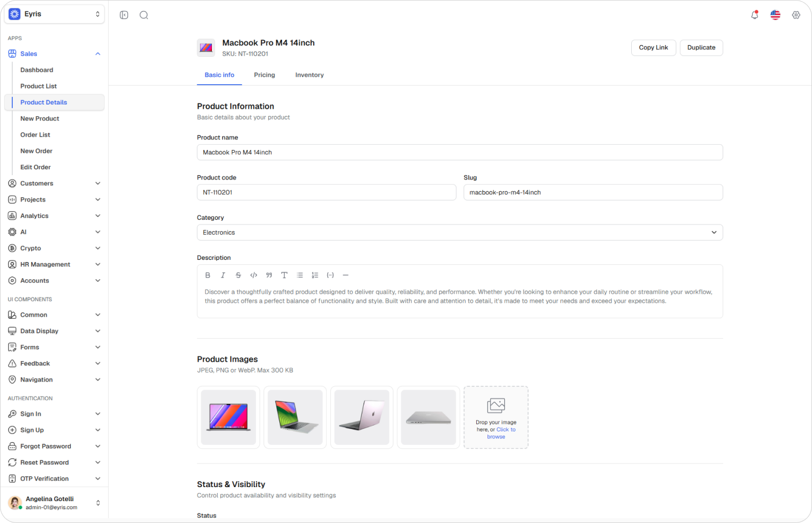
Task: Collapse the sidebar using the panel toggle icon
Action: coord(124,15)
